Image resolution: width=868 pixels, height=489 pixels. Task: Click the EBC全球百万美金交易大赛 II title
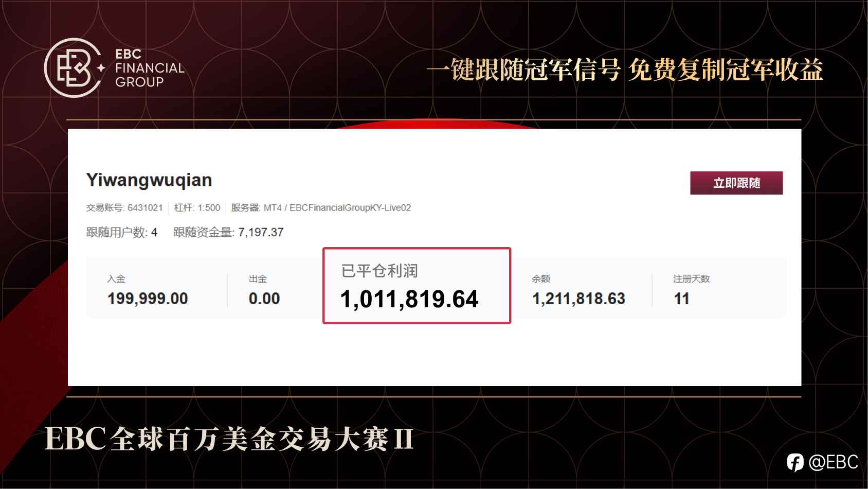[229, 439]
